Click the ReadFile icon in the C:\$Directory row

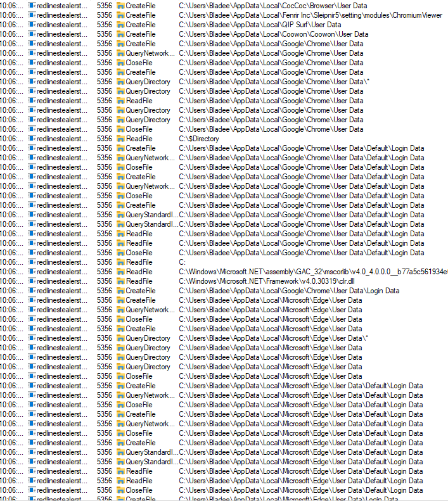click(120, 139)
